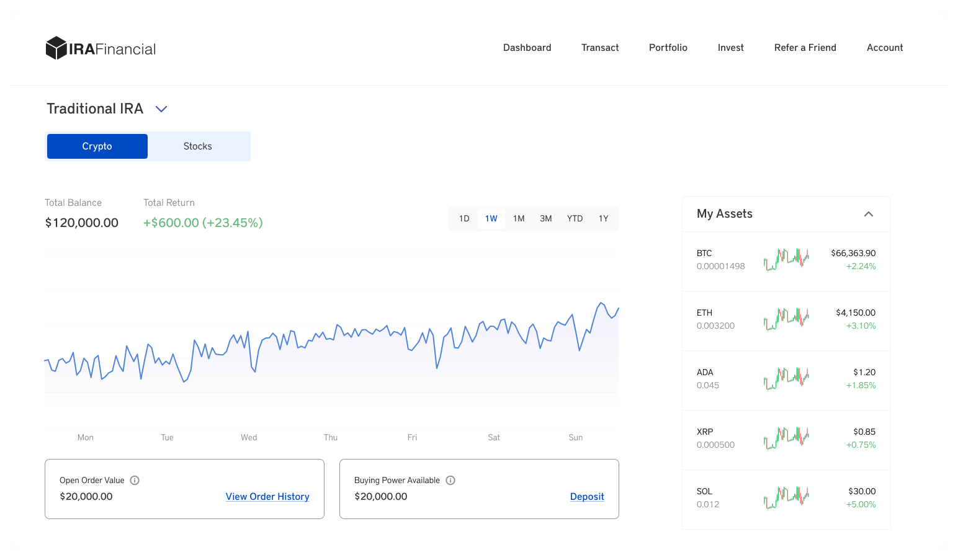Screen dimensions: 958x560
Task: Select the 1M chart range
Action: pyautogui.click(x=519, y=219)
